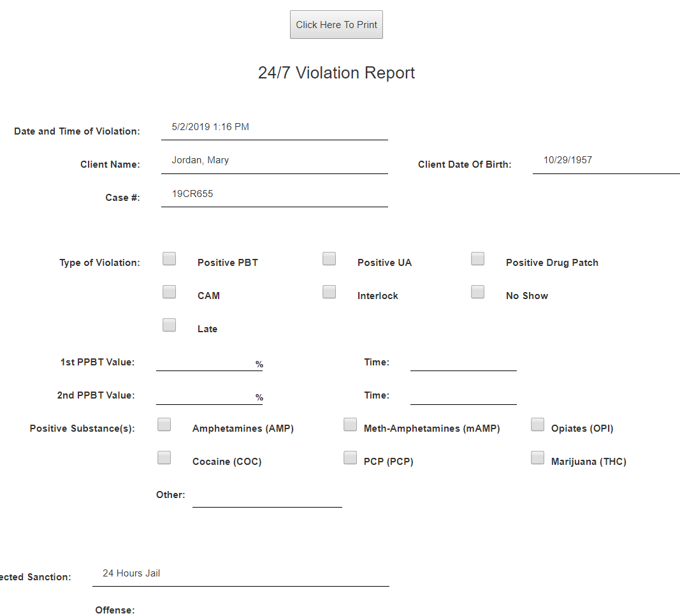680x616 pixels.
Task: Select the Interlock checkbox
Action: (329, 292)
